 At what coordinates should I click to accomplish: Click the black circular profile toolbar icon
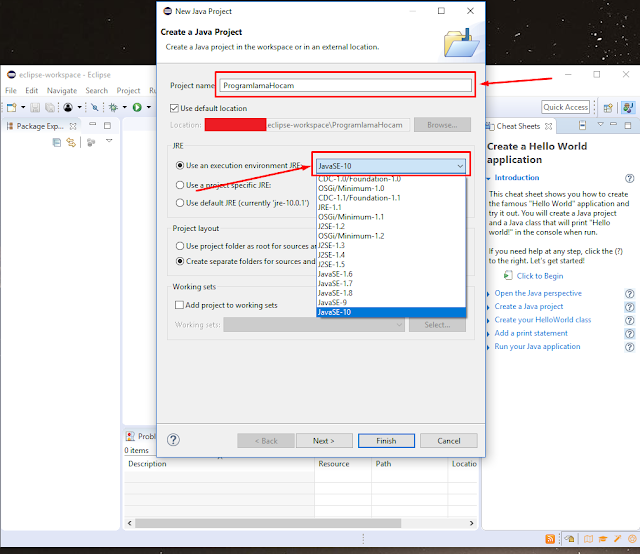click(x=68, y=107)
